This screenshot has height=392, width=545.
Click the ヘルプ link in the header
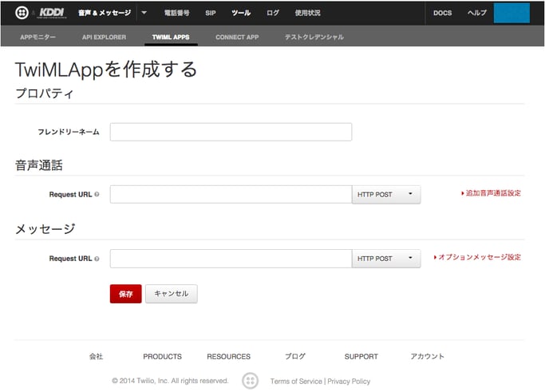click(477, 13)
